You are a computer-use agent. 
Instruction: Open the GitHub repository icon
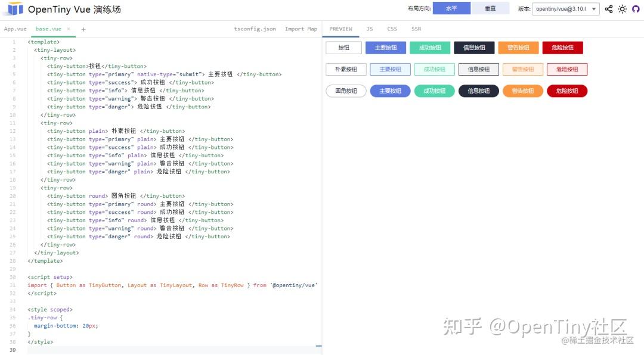[635, 9]
